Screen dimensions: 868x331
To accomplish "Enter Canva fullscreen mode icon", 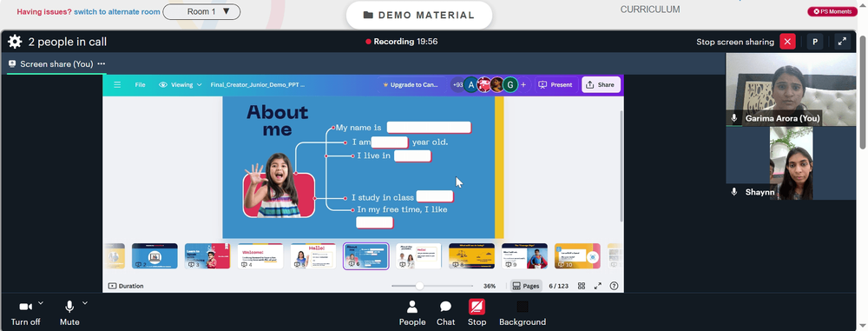I will coord(598,286).
